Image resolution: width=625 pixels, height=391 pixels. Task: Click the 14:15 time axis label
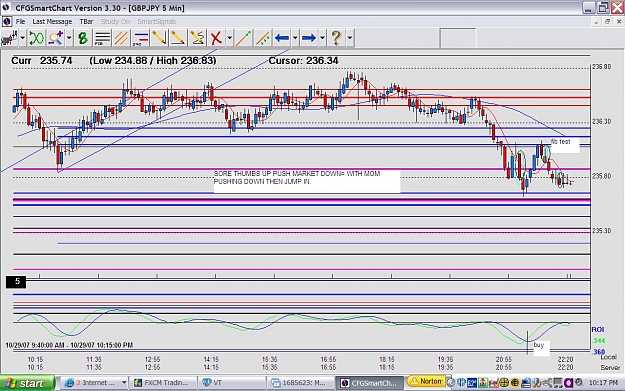(211, 360)
